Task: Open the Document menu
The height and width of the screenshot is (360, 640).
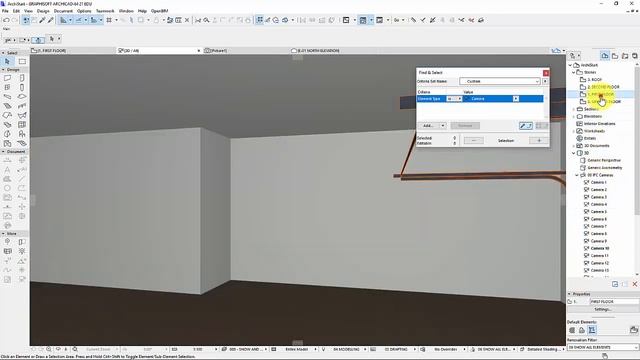Action: 63,11
